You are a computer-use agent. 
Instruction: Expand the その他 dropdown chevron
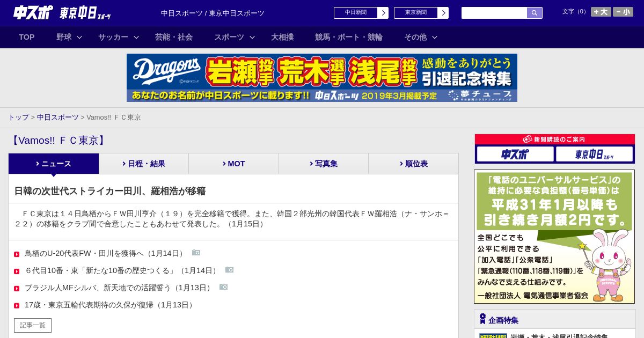tap(435, 37)
